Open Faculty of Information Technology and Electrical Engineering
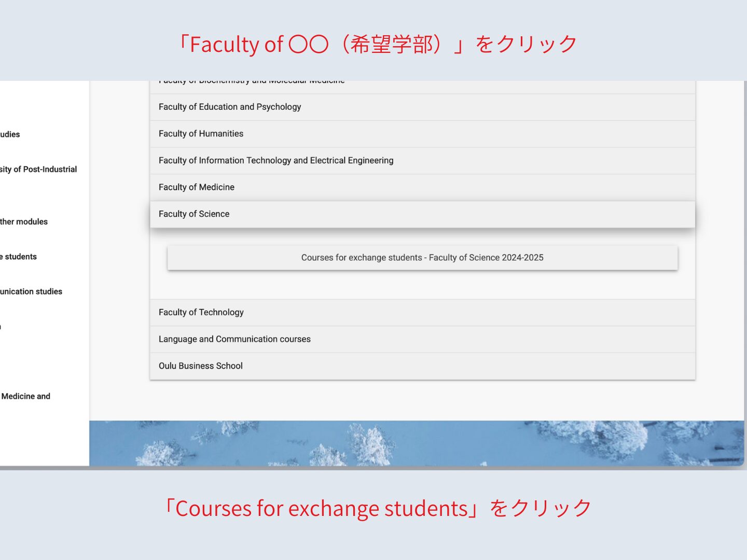This screenshot has width=747, height=560. [x=276, y=161]
